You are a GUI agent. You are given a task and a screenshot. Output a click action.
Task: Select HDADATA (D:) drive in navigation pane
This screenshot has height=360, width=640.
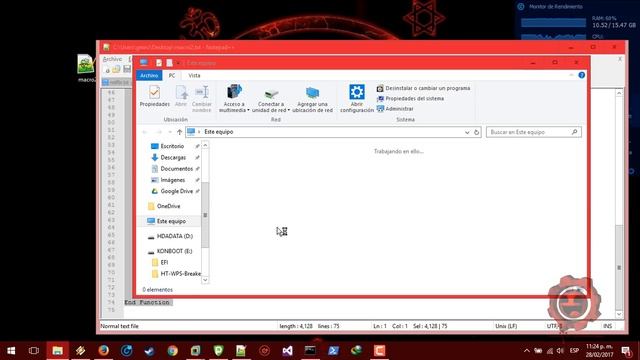[x=174, y=236]
